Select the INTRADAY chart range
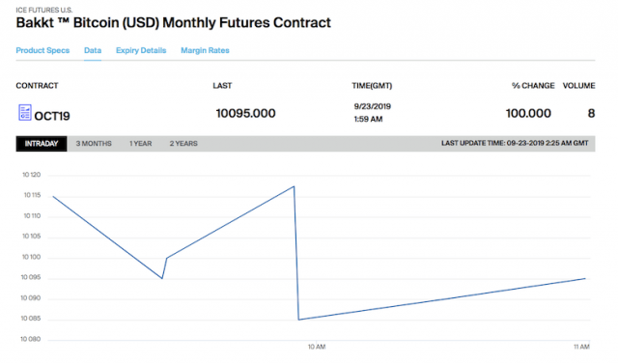Screen dimensions: 618x364 42,144
